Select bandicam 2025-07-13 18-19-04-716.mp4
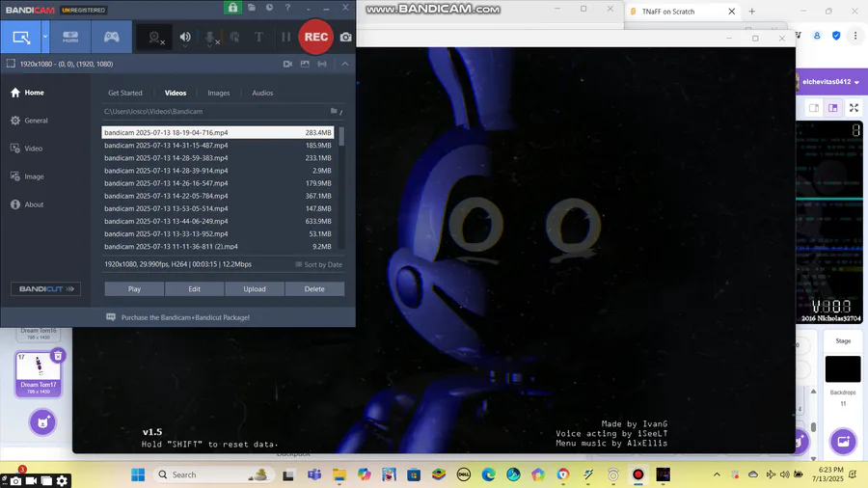This screenshot has height=488, width=868. (x=218, y=133)
